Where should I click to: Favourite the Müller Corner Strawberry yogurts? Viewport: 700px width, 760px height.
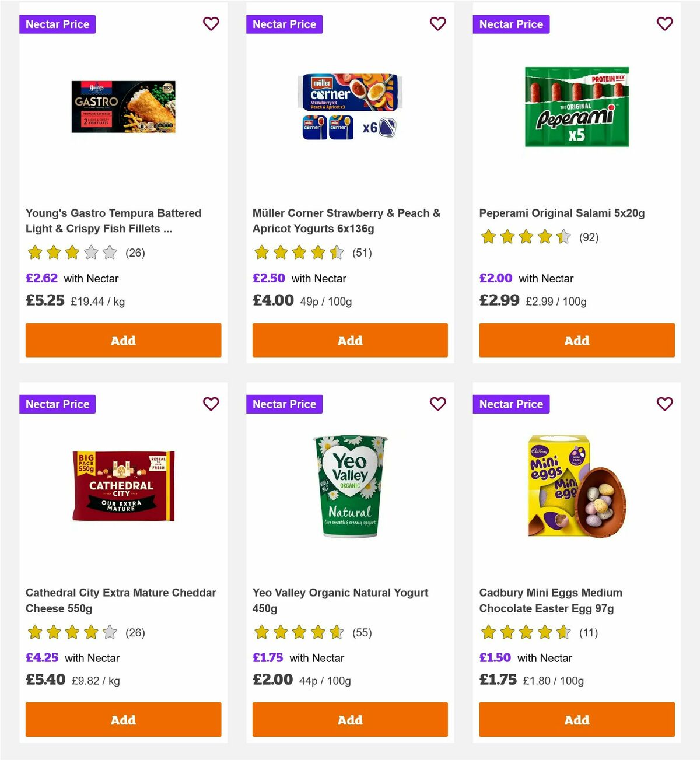tap(437, 24)
